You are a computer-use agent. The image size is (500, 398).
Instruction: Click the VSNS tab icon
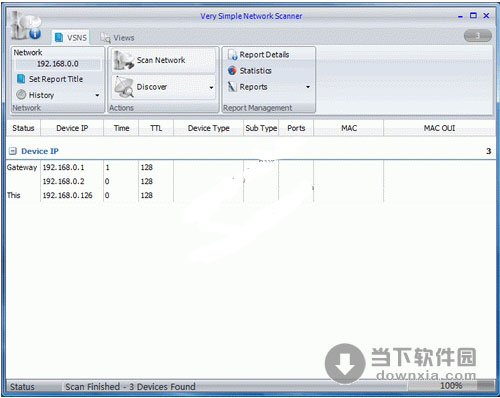click(59, 38)
